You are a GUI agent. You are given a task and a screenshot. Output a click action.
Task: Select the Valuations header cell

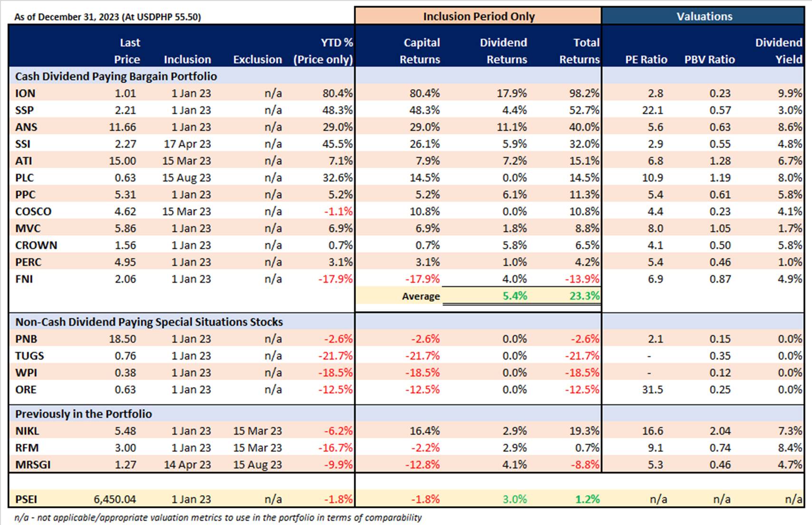704,16
